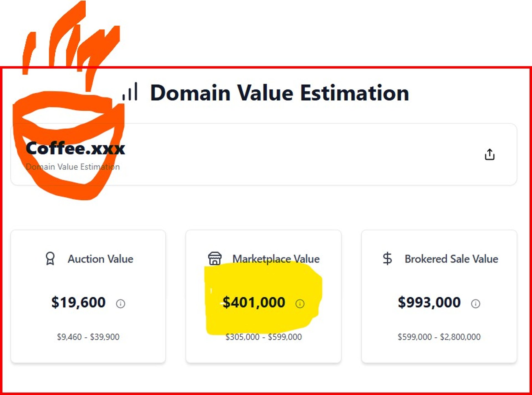This screenshot has height=395, width=532.
Task: Click the Domain Value Estimation subtitle under Coffee.xxx
Action: (73, 167)
